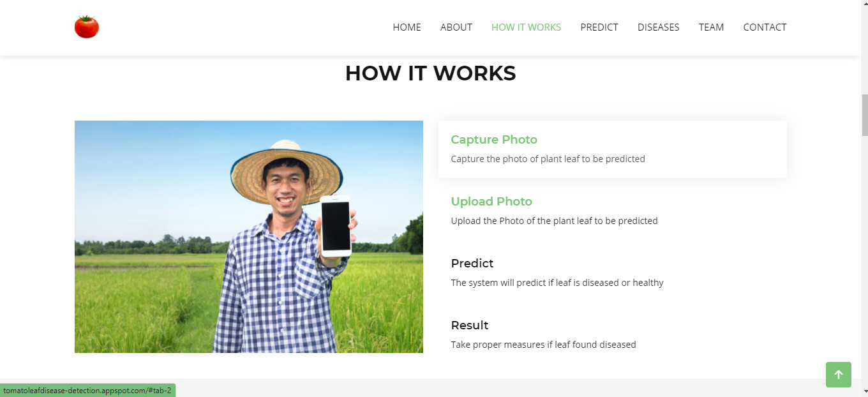Click the farmer holding phone photo

click(249, 236)
